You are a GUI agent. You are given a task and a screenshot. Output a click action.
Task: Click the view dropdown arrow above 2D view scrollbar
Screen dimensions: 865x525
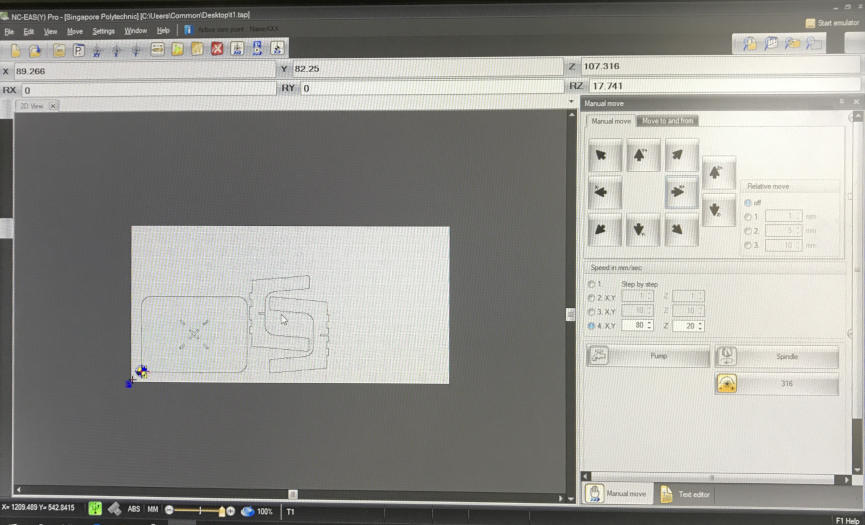click(571, 101)
